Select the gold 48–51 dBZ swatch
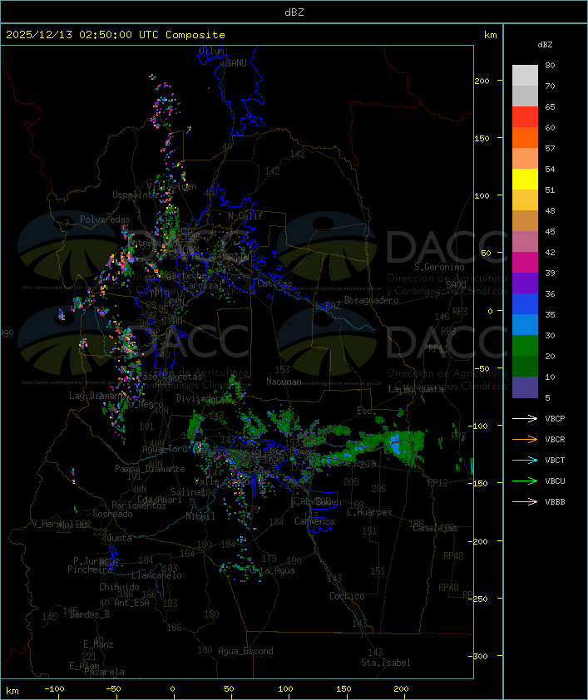Screen dimensions: 588x700 click(525, 200)
